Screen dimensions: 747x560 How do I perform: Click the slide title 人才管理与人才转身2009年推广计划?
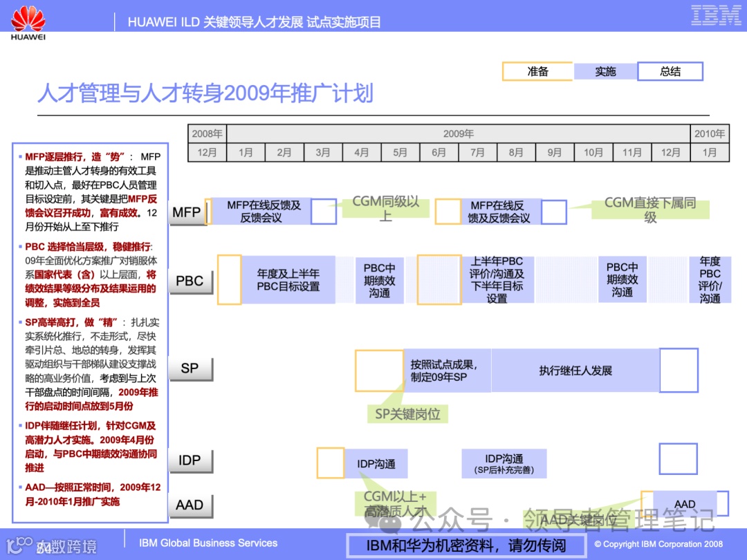[207, 95]
